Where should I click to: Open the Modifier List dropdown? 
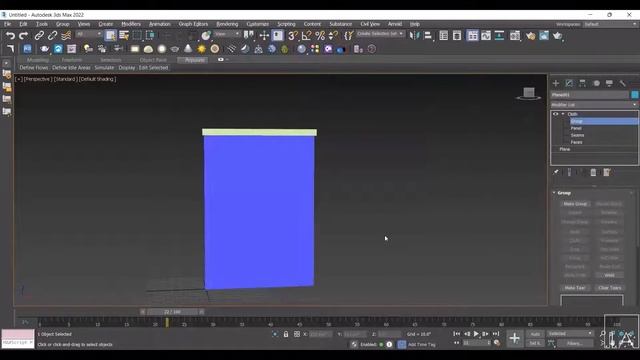(594, 105)
